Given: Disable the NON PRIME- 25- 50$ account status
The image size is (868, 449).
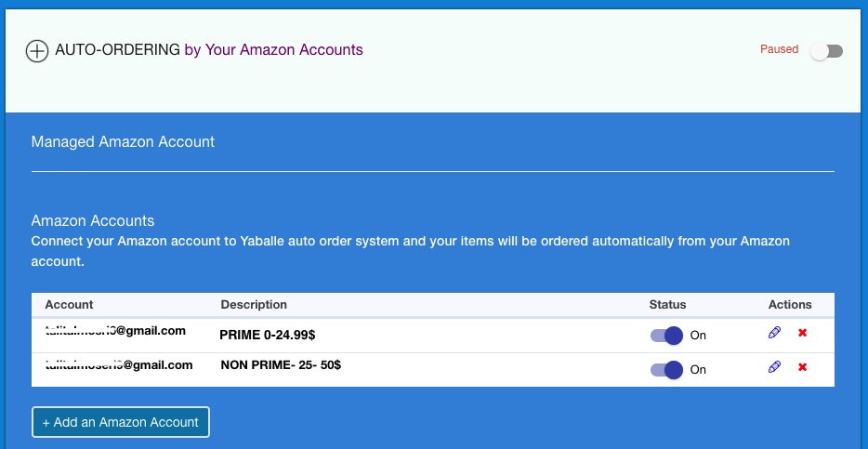Looking at the screenshot, I should (666, 369).
